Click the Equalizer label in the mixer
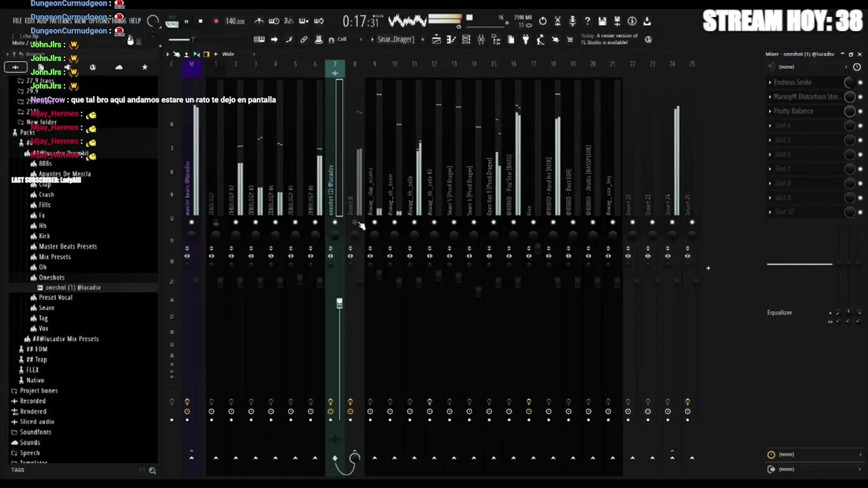The image size is (868, 488). [x=779, y=312]
